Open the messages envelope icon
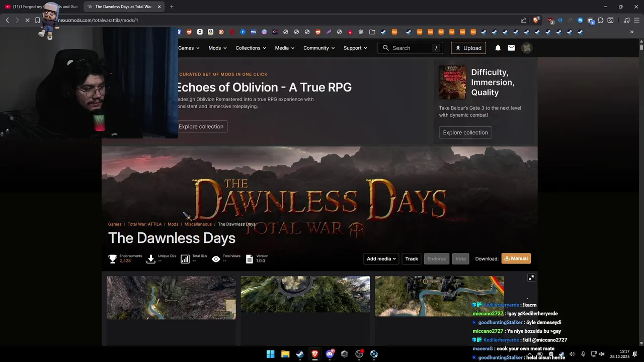 click(511, 48)
